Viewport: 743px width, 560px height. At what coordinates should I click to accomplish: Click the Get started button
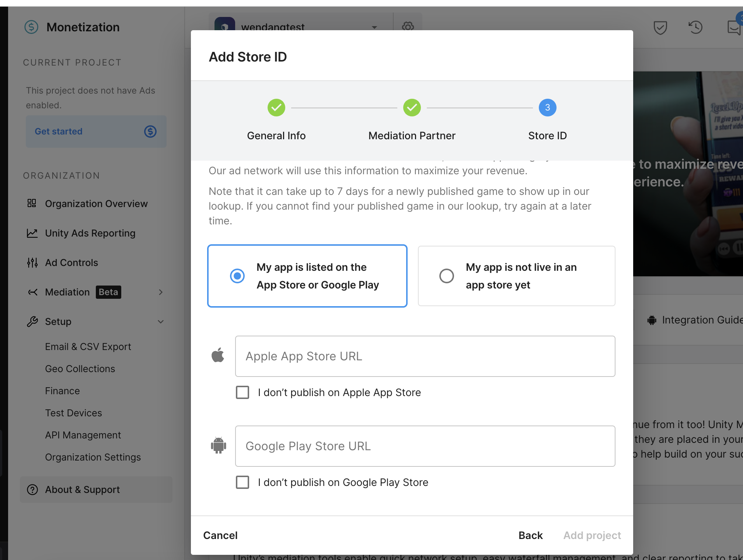[x=96, y=132]
